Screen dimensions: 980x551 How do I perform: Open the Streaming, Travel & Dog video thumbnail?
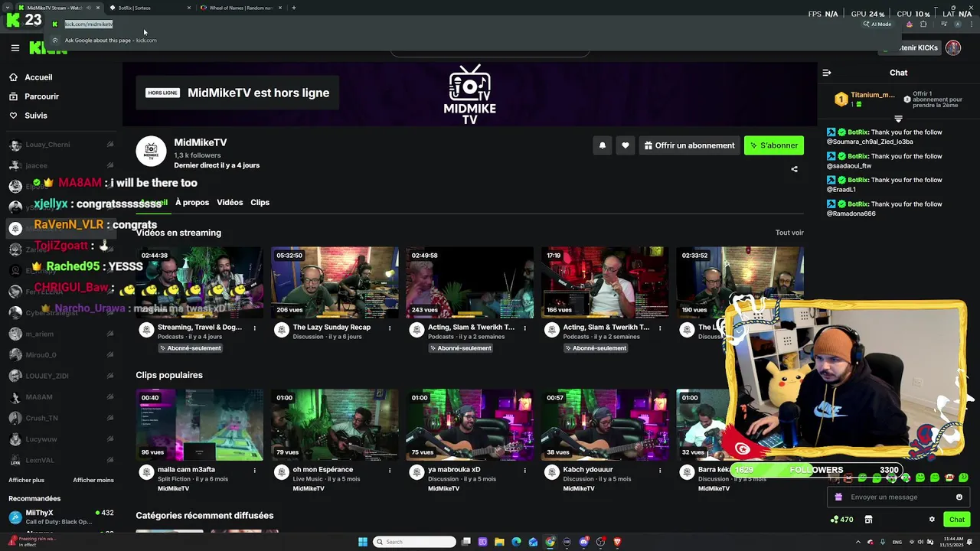199,282
